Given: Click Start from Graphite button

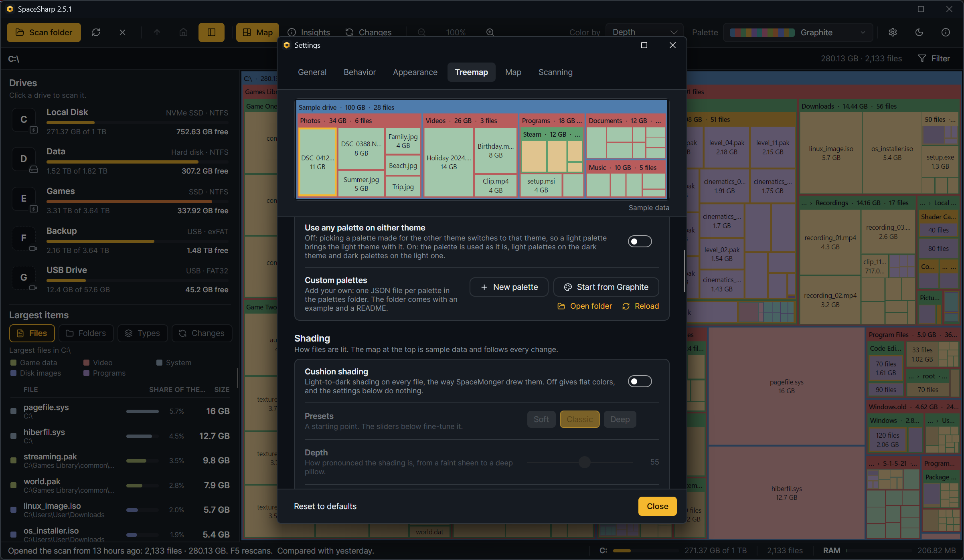Looking at the screenshot, I should click(606, 287).
